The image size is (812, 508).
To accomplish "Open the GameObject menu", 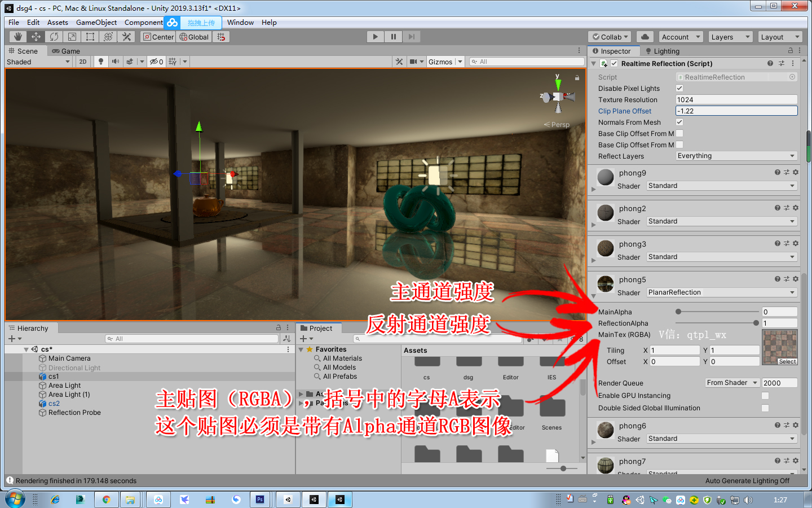I will pyautogui.click(x=96, y=23).
